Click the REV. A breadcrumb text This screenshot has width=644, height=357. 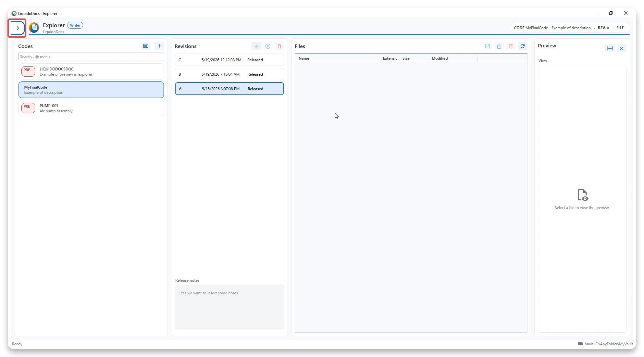603,28
